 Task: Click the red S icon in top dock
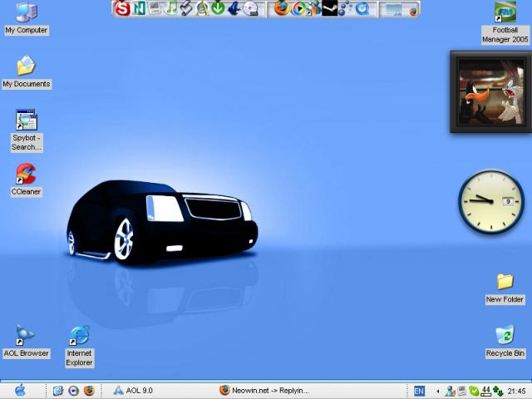122,8
